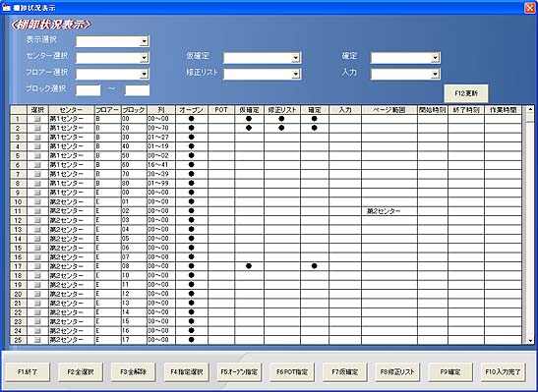
Task: Mark the checkbox in row 17
Action: (37, 266)
